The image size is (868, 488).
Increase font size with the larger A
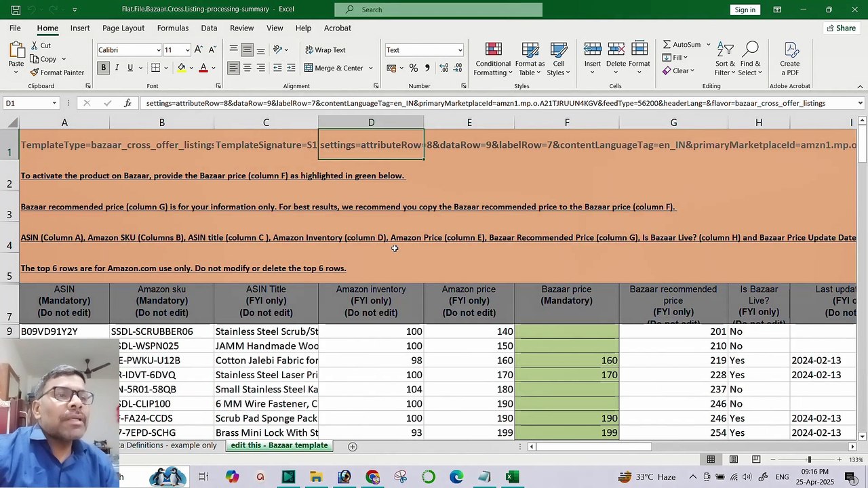click(x=198, y=49)
